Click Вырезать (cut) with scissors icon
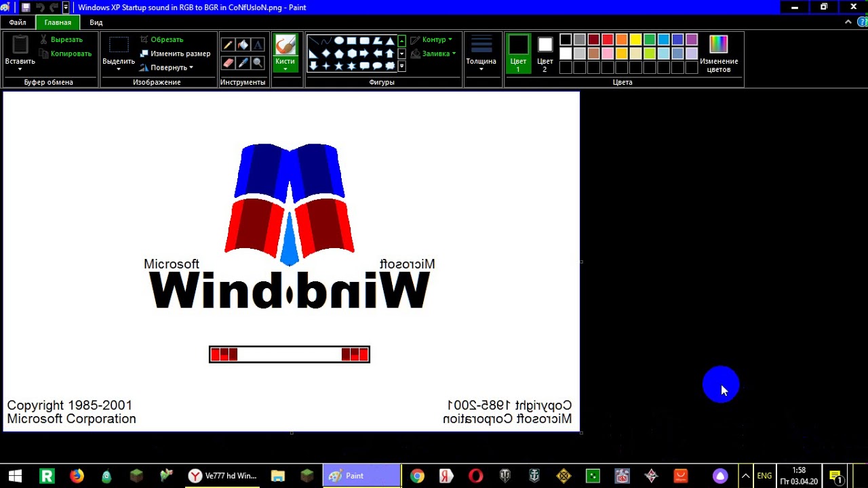 point(61,39)
